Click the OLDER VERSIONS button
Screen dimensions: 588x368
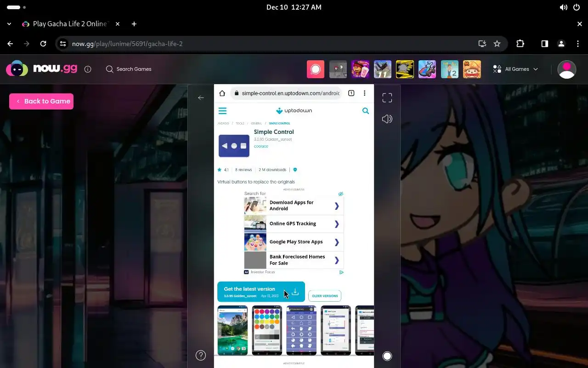point(325,296)
